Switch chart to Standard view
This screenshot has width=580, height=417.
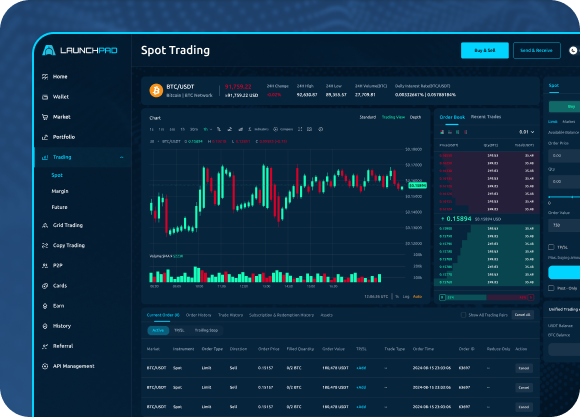pos(368,117)
